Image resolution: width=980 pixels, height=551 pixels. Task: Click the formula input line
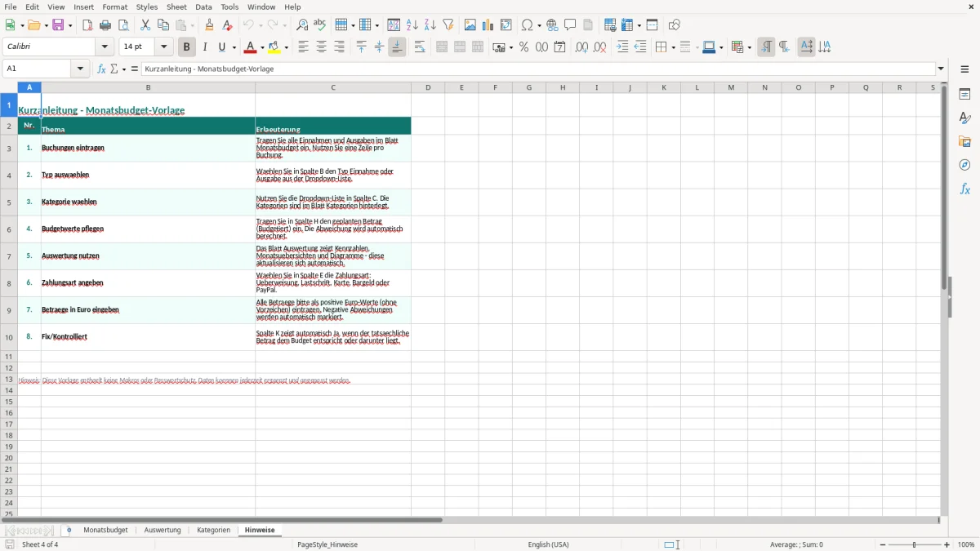tap(538, 69)
